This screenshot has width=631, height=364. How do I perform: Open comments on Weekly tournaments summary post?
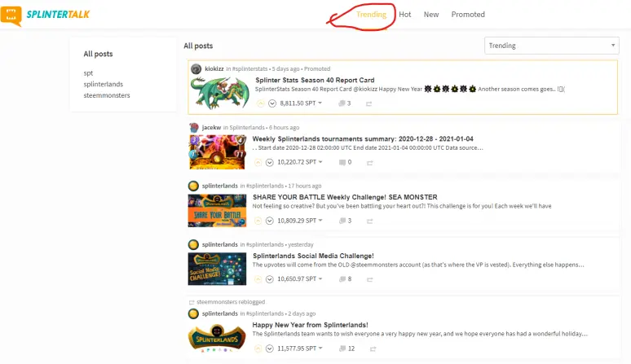coord(346,162)
